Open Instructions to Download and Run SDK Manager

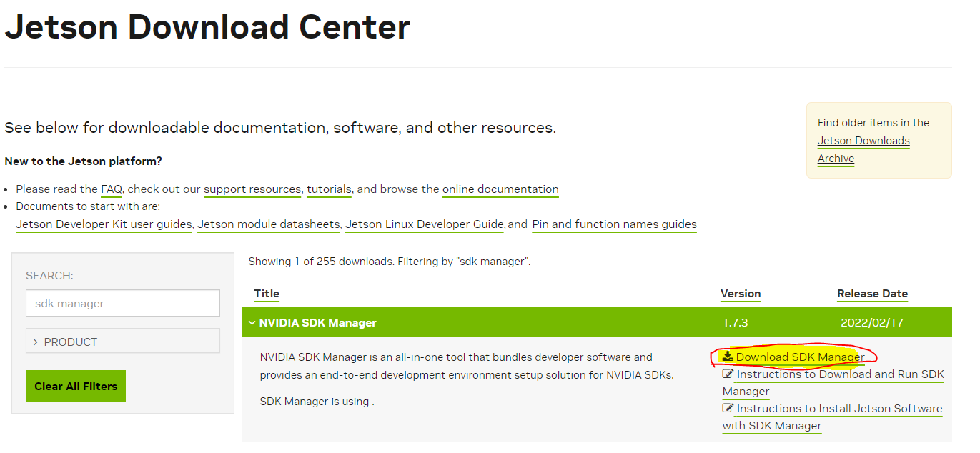833,383
